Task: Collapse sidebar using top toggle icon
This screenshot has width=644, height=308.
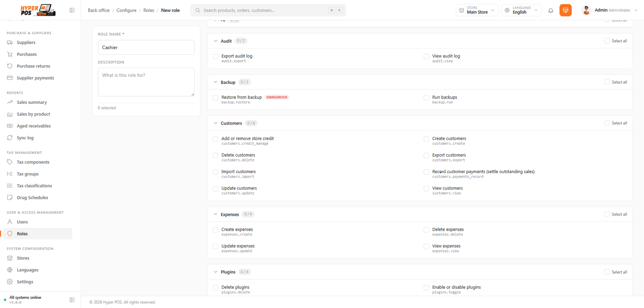Action: tap(72, 10)
